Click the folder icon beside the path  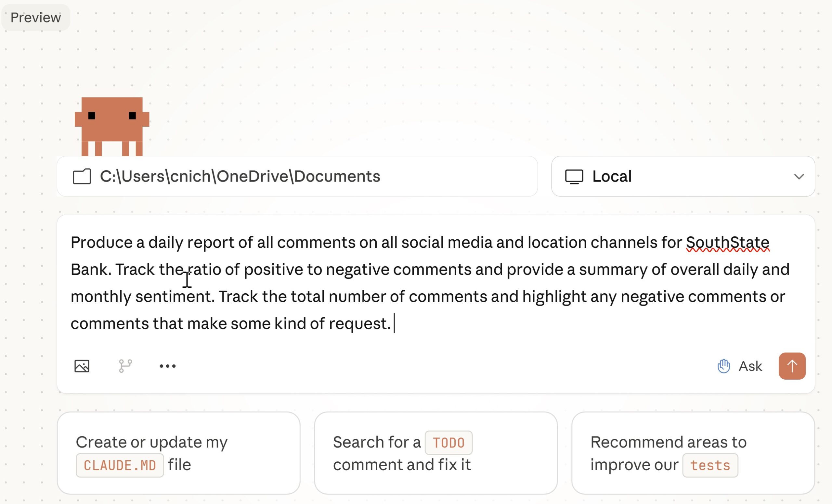click(x=82, y=176)
